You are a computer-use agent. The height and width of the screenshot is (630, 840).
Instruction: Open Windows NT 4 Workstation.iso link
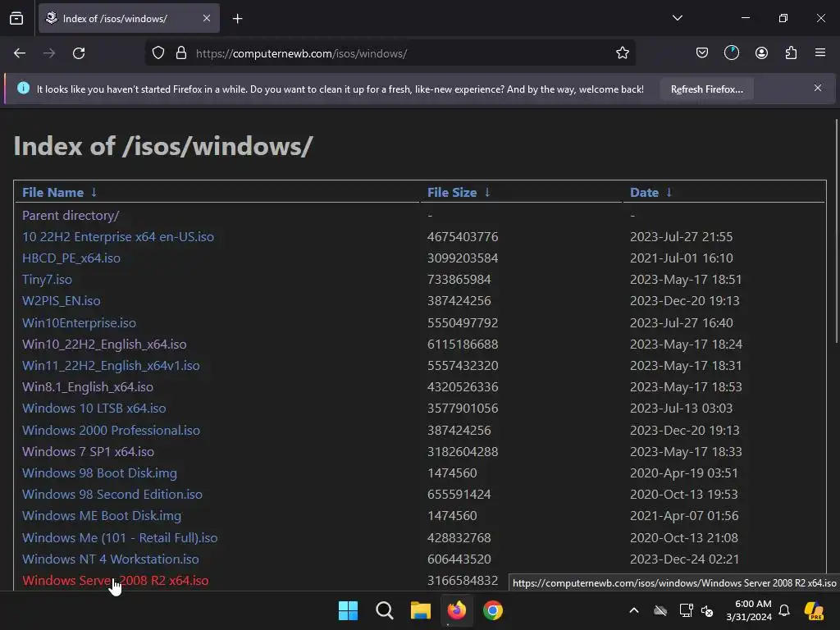pos(111,559)
